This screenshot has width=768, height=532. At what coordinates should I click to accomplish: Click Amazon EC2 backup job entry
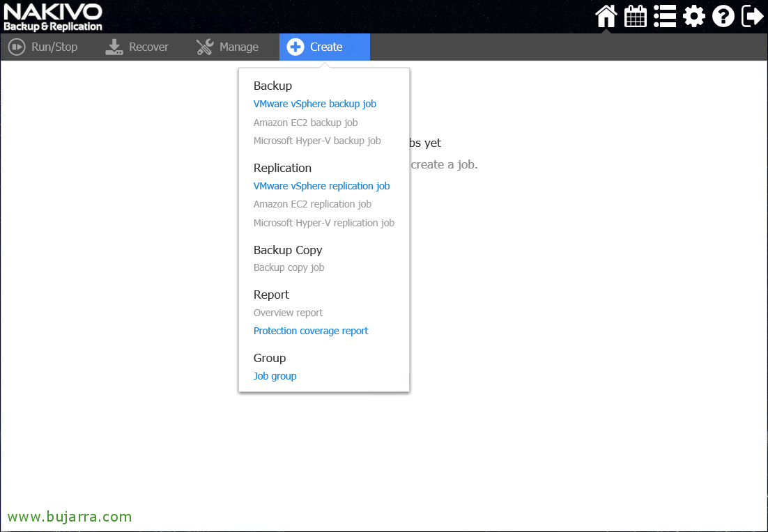306,123
